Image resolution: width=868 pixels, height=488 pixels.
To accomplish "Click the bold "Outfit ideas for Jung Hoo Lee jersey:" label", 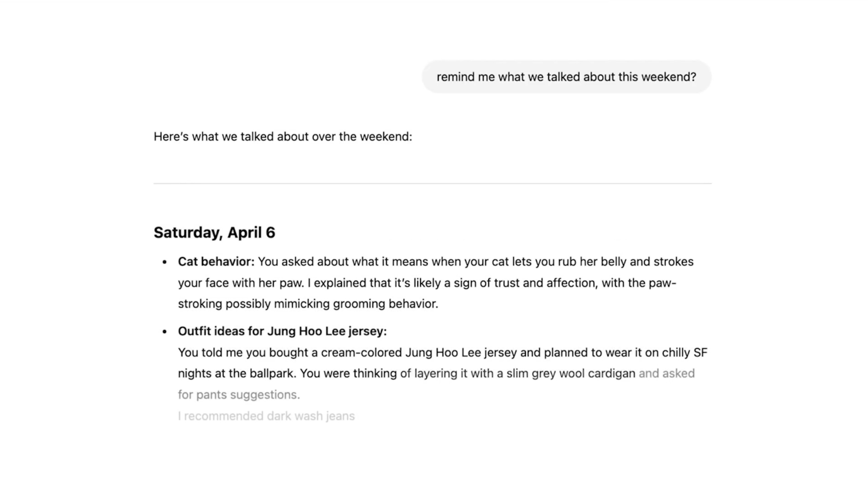I will (x=282, y=331).
